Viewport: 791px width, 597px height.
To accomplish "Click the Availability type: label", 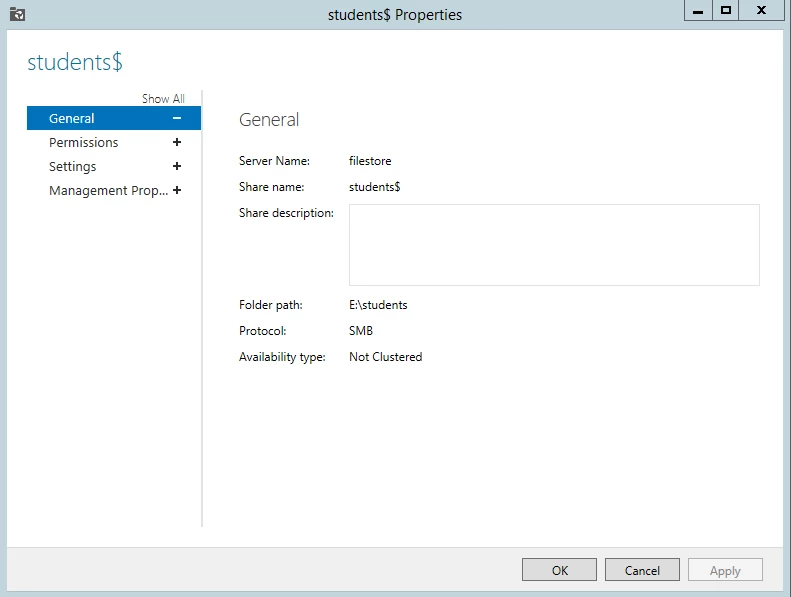I will point(282,357).
